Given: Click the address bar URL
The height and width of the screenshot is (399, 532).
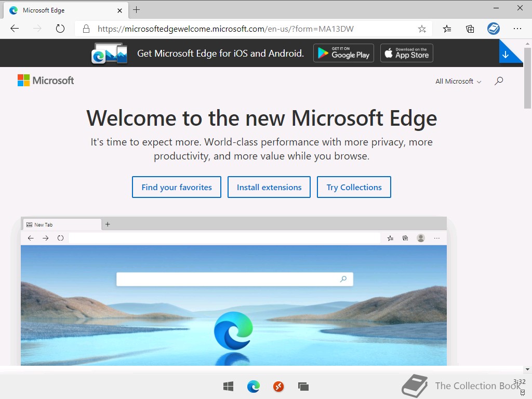Looking at the screenshot, I should tap(225, 29).
